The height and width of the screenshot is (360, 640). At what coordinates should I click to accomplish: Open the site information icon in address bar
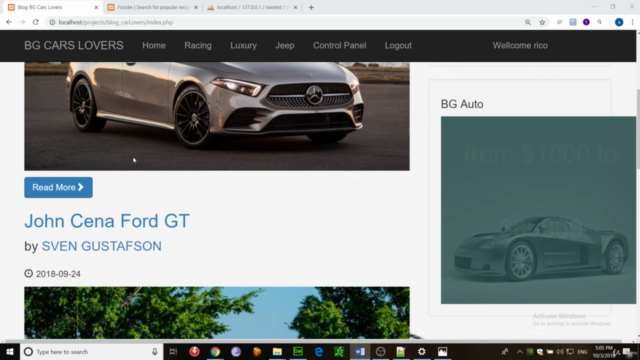pyautogui.click(x=52, y=22)
